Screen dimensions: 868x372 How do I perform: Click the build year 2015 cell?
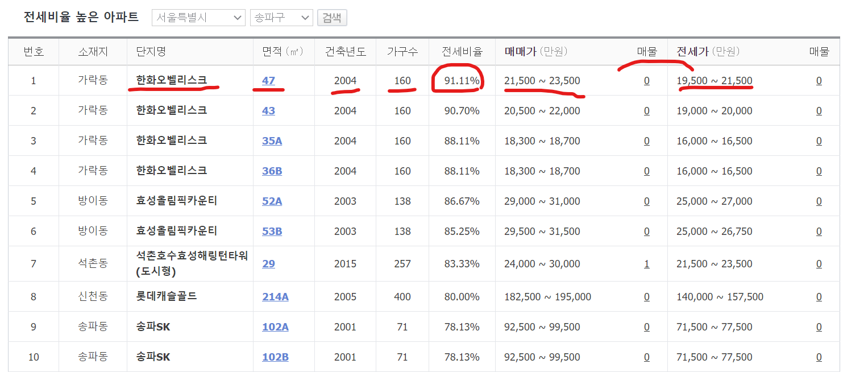346,264
